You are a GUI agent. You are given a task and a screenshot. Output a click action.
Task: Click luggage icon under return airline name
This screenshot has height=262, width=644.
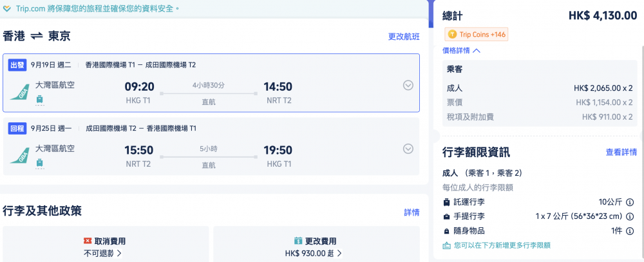point(40,163)
